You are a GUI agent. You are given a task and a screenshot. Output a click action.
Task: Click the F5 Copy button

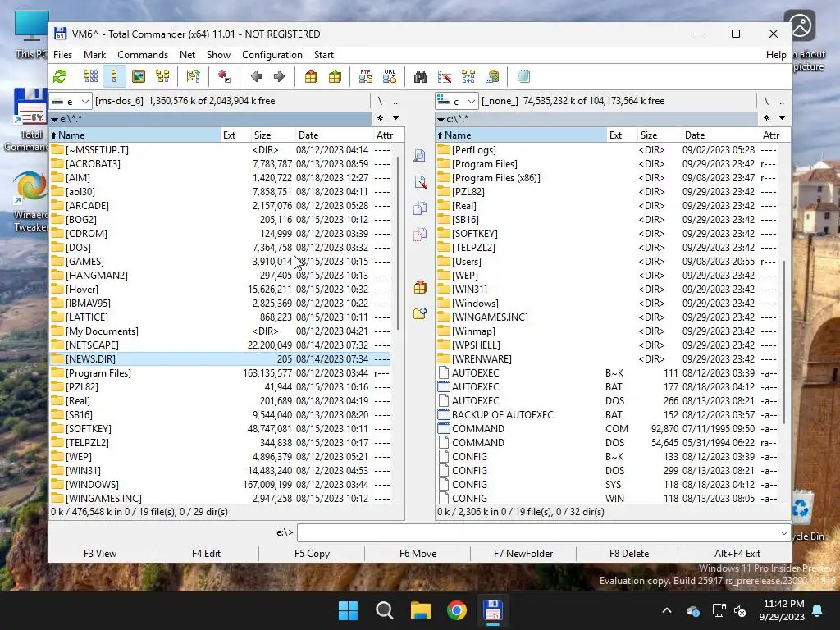312,554
